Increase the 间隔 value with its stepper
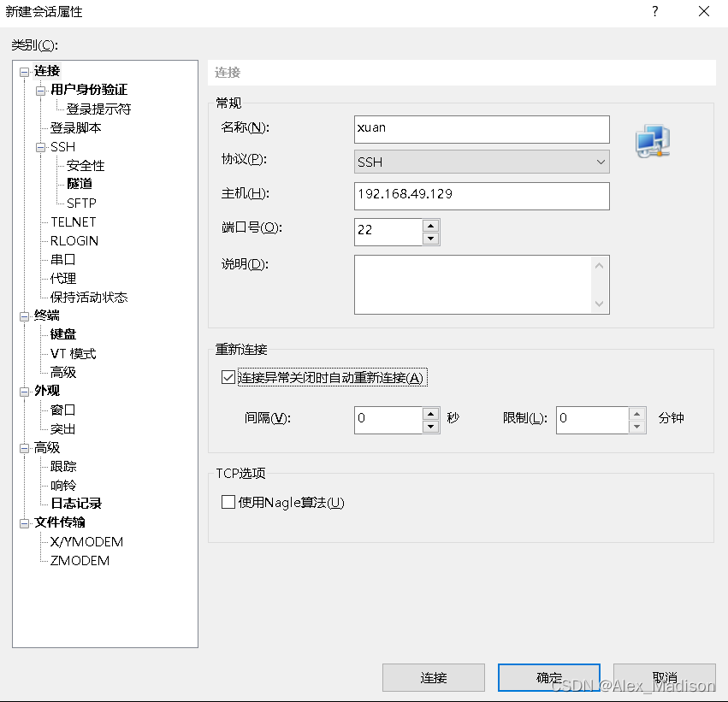Image resolution: width=728 pixels, height=702 pixels. click(431, 415)
